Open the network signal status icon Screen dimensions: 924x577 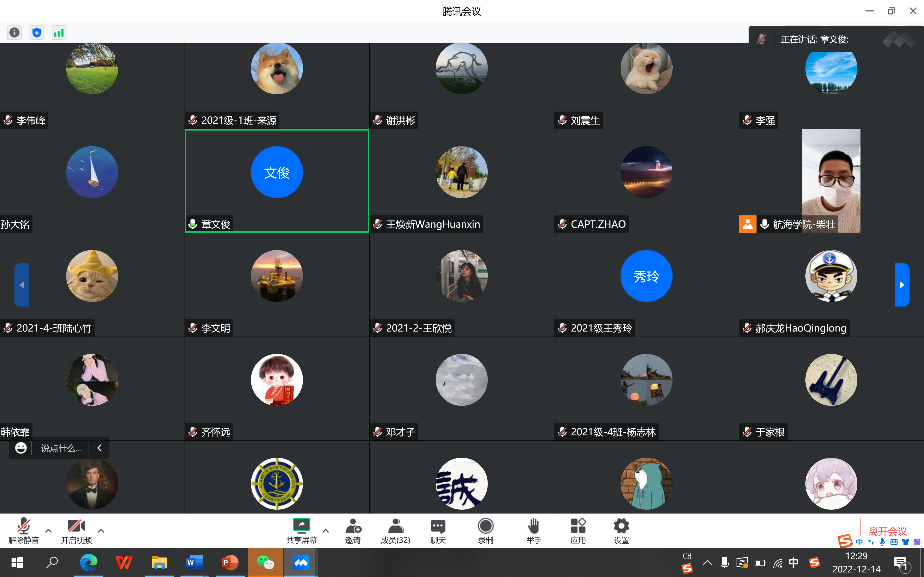pos(59,33)
